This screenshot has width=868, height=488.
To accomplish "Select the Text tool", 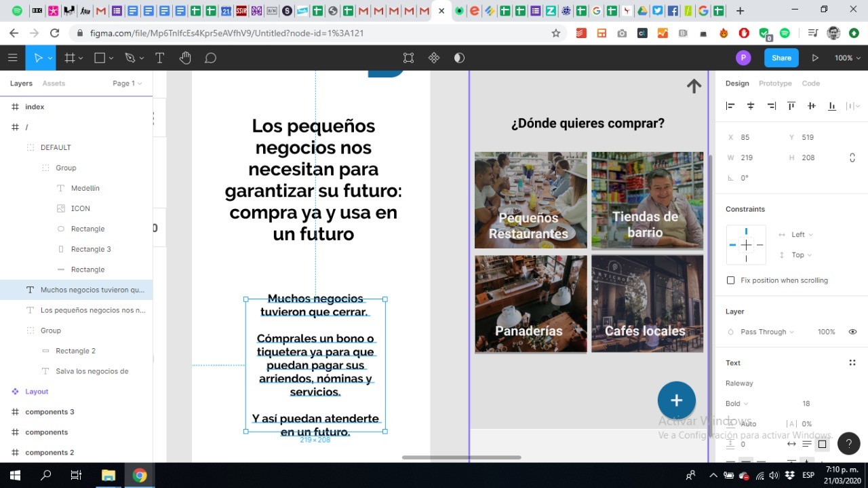I will (x=160, y=58).
